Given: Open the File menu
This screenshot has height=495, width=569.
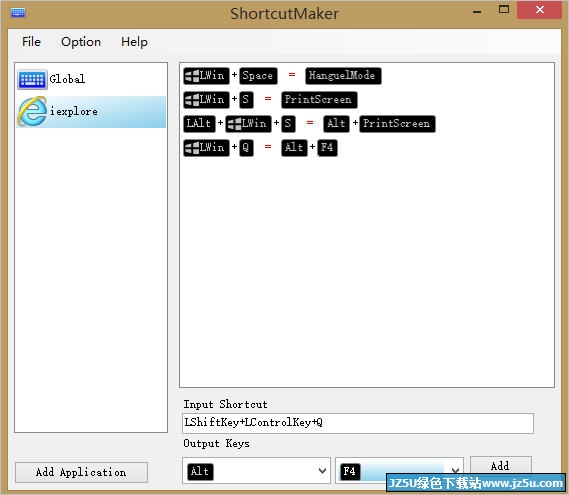Looking at the screenshot, I should (31, 42).
